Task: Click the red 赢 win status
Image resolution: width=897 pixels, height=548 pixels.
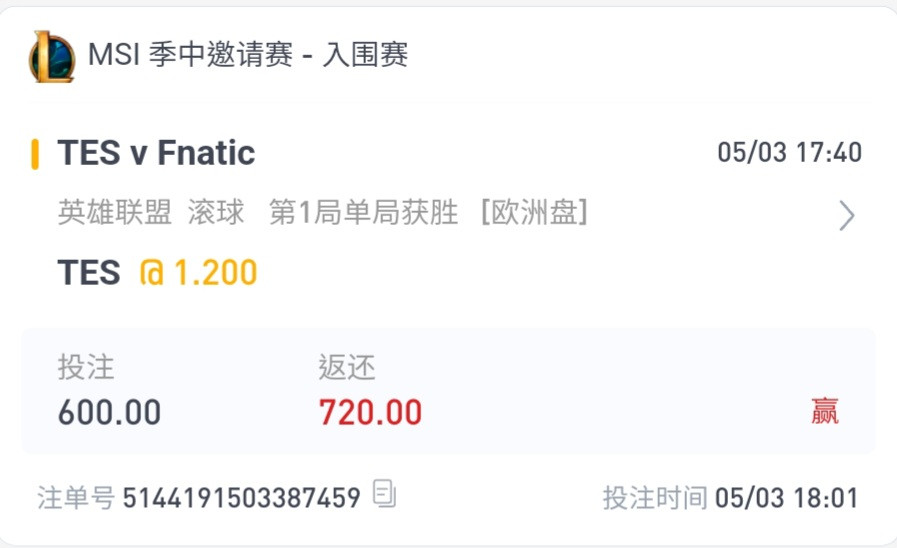Action: (x=824, y=411)
